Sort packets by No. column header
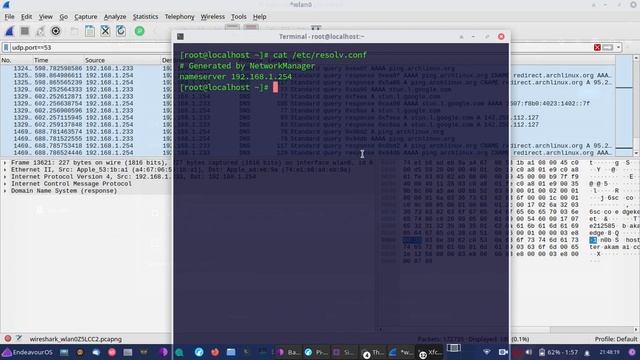640x360 pixels. click(16, 60)
